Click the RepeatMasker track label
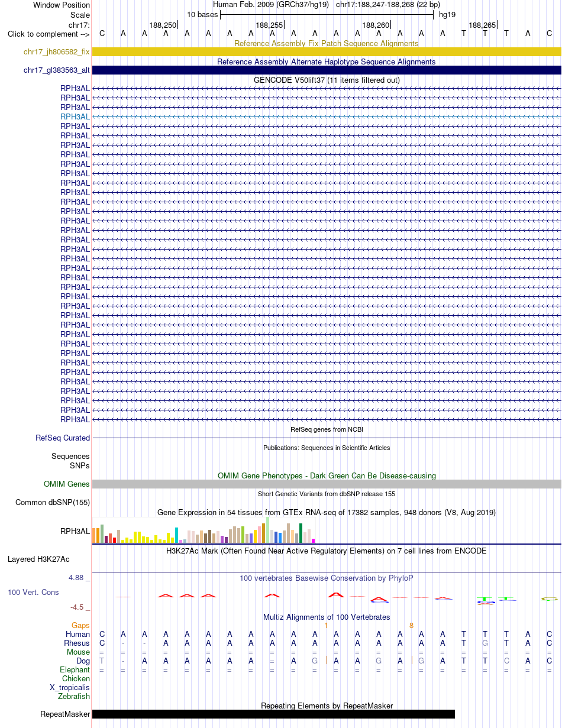The height and width of the screenshot is (728, 562). pyautogui.click(x=65, y=714)
